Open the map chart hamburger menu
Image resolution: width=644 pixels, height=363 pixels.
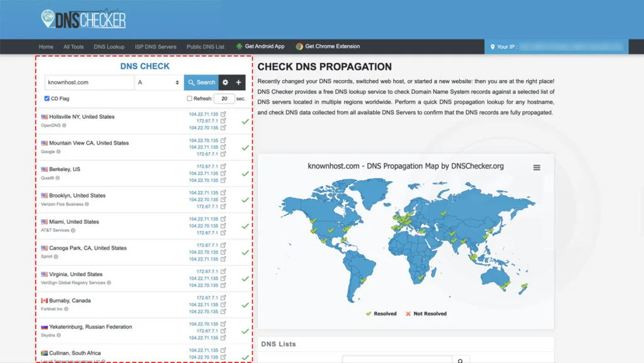click(536, 167)
